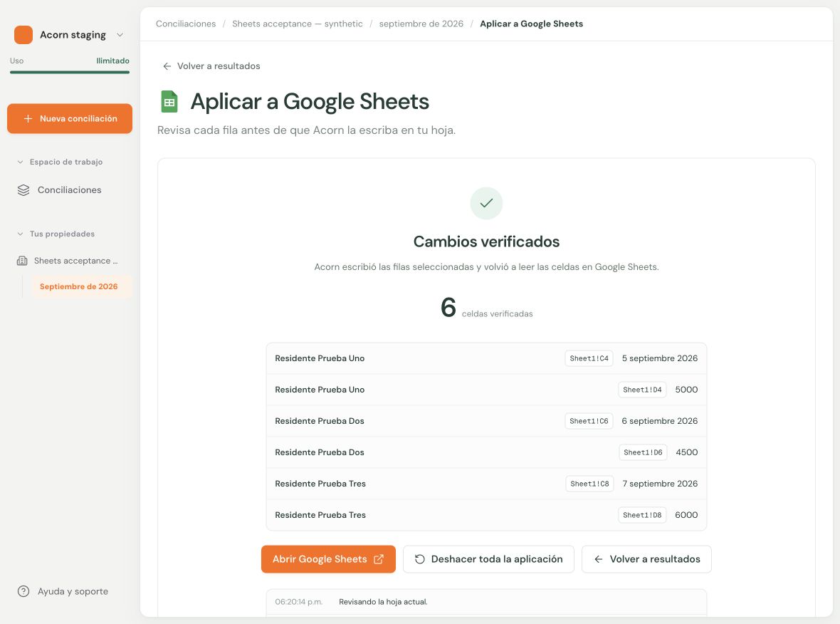Click the 6000 value
This screenshot has height=624, width=840.
(x=686, y=515)
